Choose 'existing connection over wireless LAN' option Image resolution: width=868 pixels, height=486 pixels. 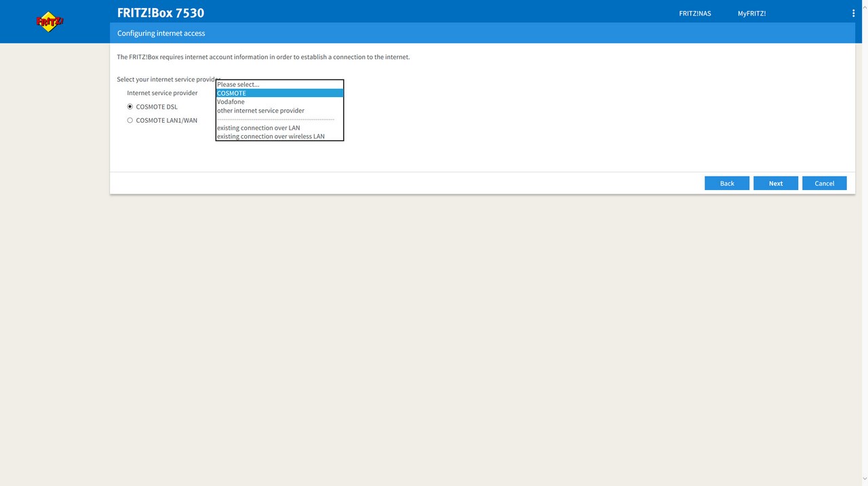(279, 136)
